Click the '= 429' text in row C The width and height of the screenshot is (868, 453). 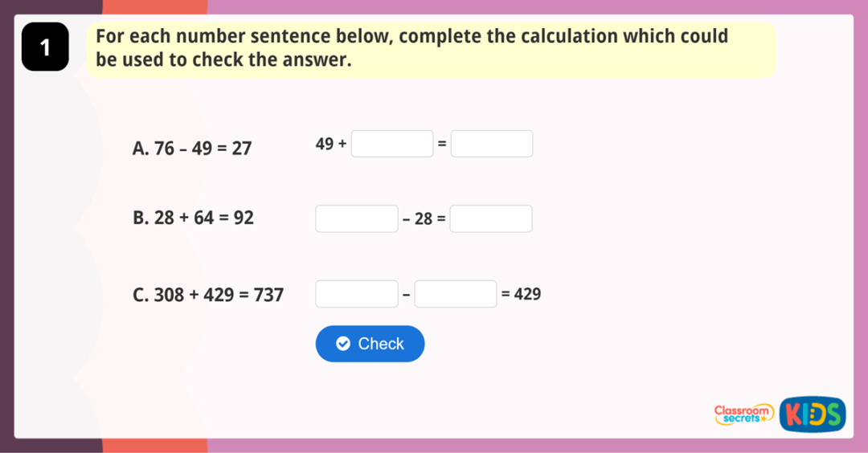[x=521, y=295]
